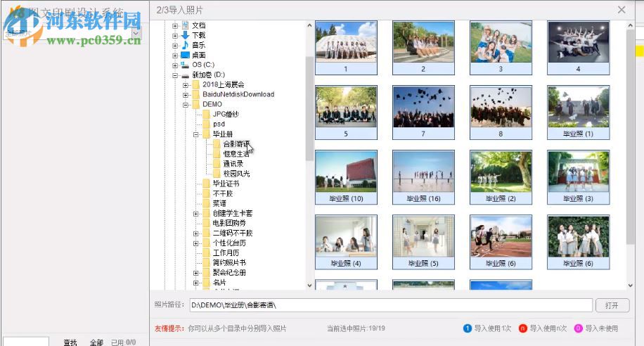This screenshot has height=346, width=644.
Task: Click the OS (C:) drive icon
Action: pyautogui.click(x=185, y=65)
